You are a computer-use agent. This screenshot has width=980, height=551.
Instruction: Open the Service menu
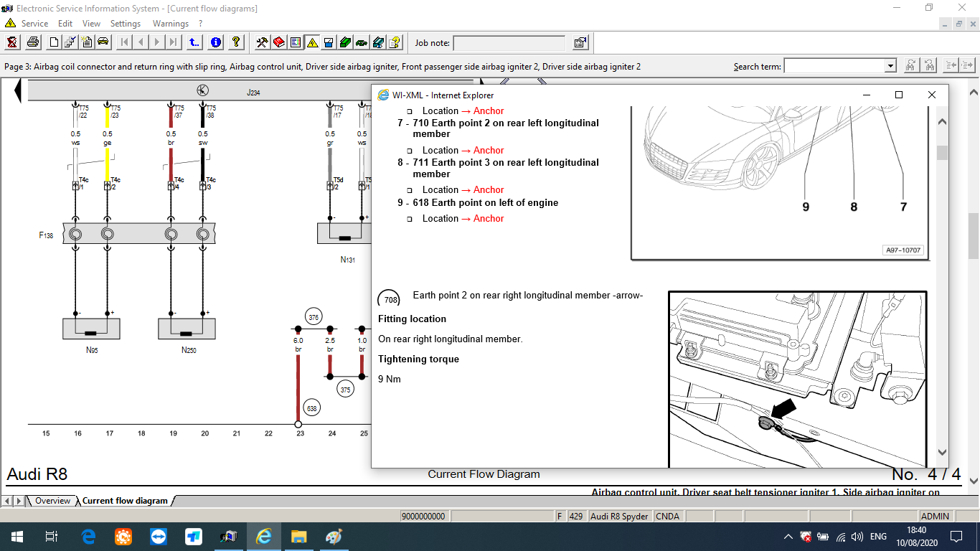[34, 23]
